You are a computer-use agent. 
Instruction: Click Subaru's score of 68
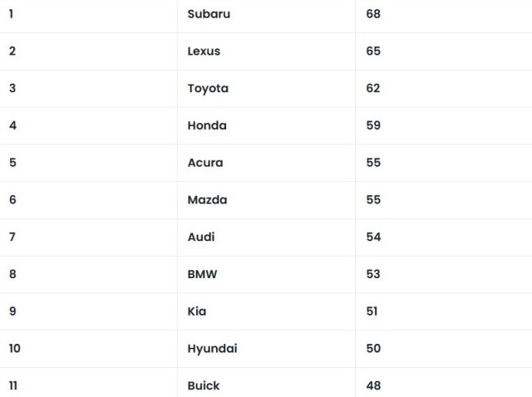(x=373, y=14)
